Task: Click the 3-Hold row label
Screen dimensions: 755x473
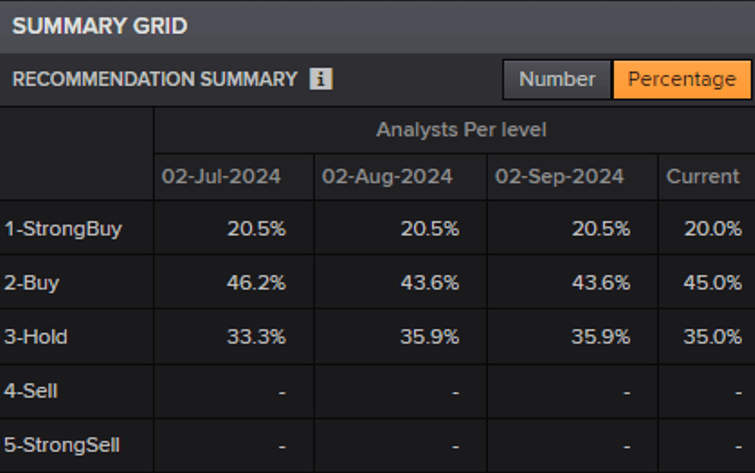Action: tap(36, 336)
